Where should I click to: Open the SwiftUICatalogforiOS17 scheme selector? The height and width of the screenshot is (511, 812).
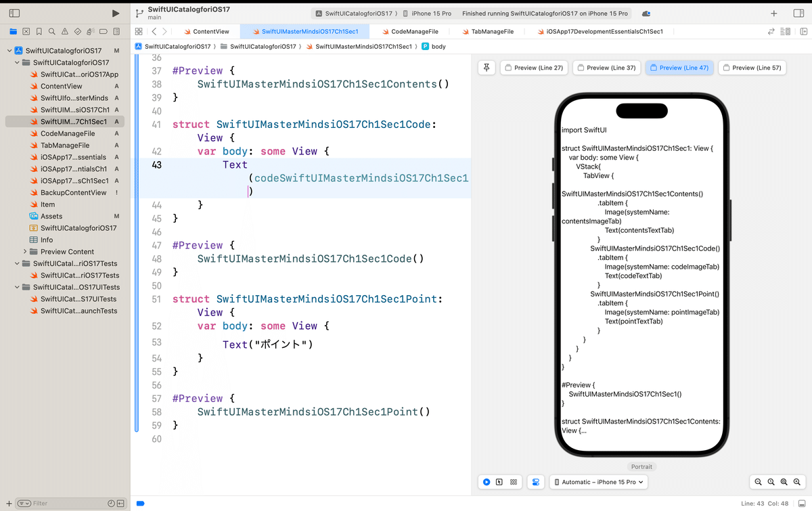click(355, 14)
